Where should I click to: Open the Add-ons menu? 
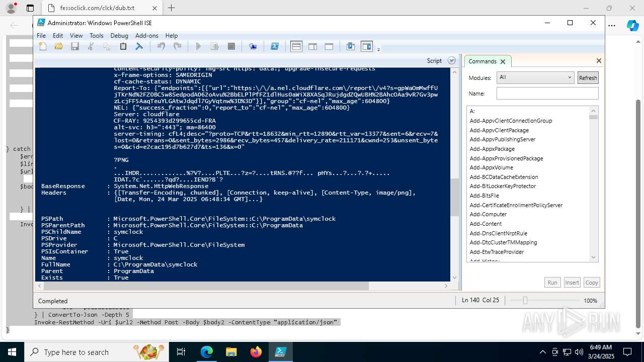pyautogui.click(x=147, y=36)
